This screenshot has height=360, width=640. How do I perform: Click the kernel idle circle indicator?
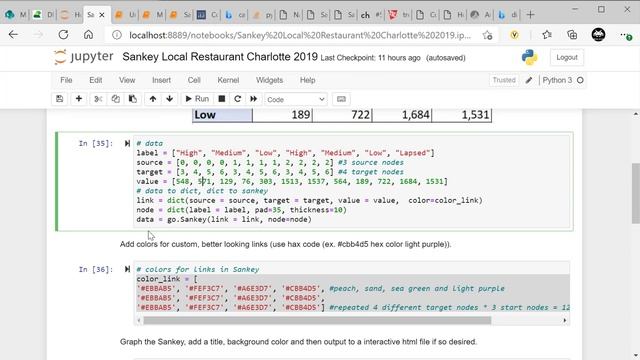580,80
